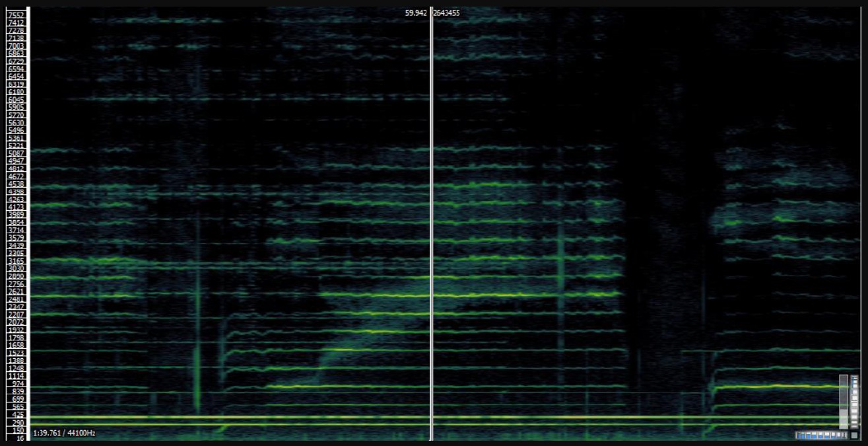Click the 2621 Hz frequency scale label
Viewport: 868px width, 446px height.
coord(16,291)
